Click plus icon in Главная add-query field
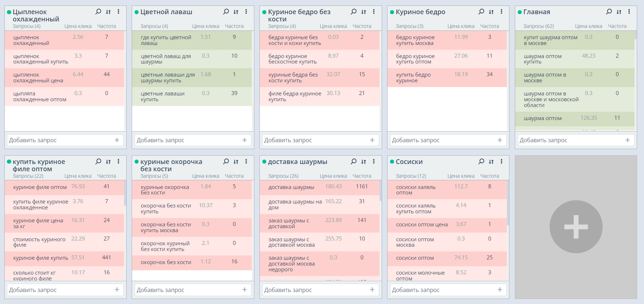The image size is (644, 304). point(627,140)
